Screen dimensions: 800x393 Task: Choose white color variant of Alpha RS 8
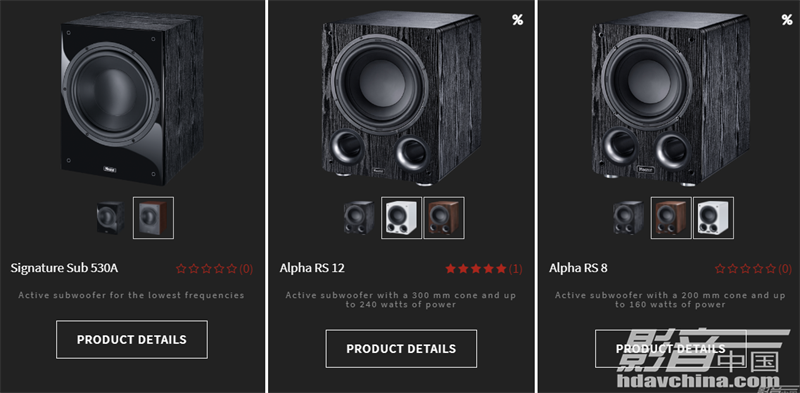[x=713, y=218]
